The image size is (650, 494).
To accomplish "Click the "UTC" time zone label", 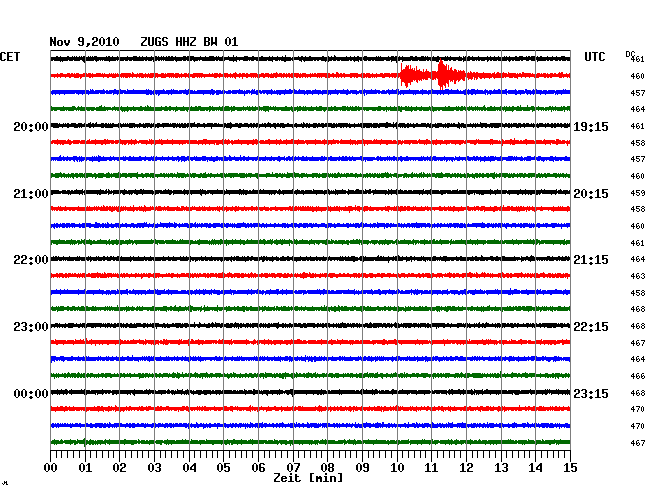I will (x=595, y=57).
